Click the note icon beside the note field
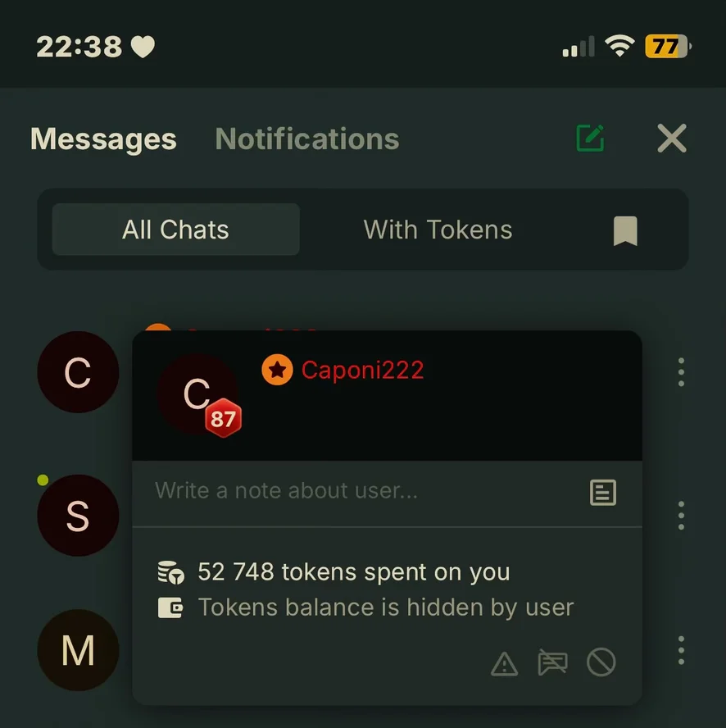 603,492
